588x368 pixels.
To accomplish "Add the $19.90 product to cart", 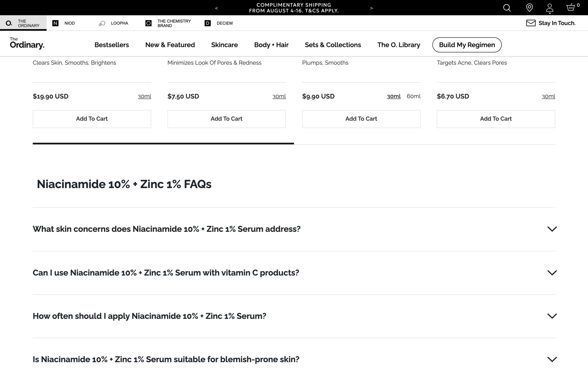I will (92, 119).
